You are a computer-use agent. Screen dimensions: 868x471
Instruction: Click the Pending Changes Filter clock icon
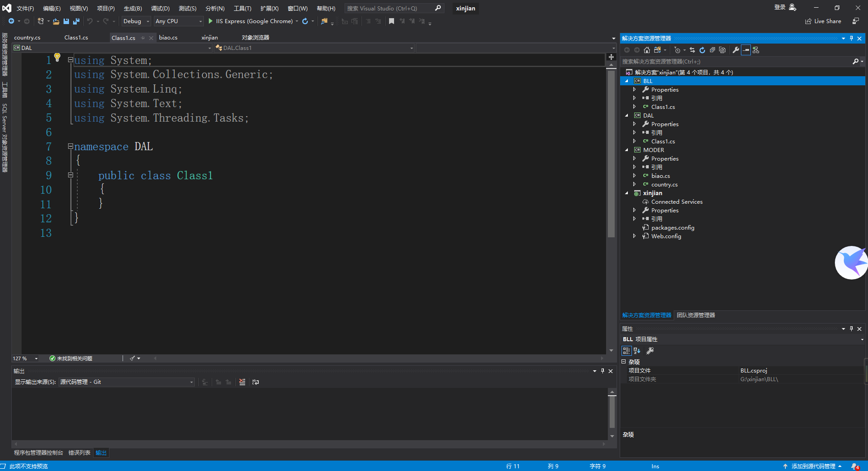[x=677, y=50]
